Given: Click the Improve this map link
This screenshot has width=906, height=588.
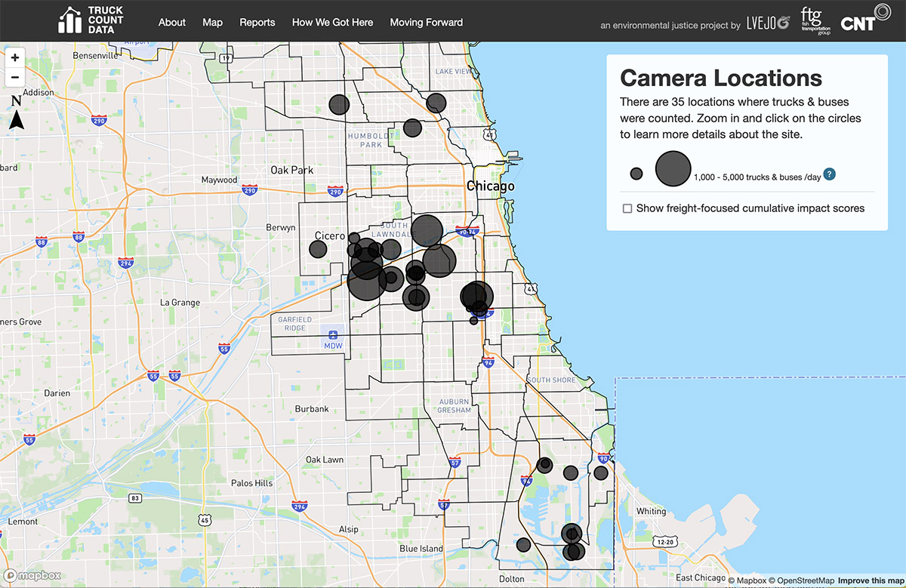Looking at the screenshot, I should pos(871,580).
